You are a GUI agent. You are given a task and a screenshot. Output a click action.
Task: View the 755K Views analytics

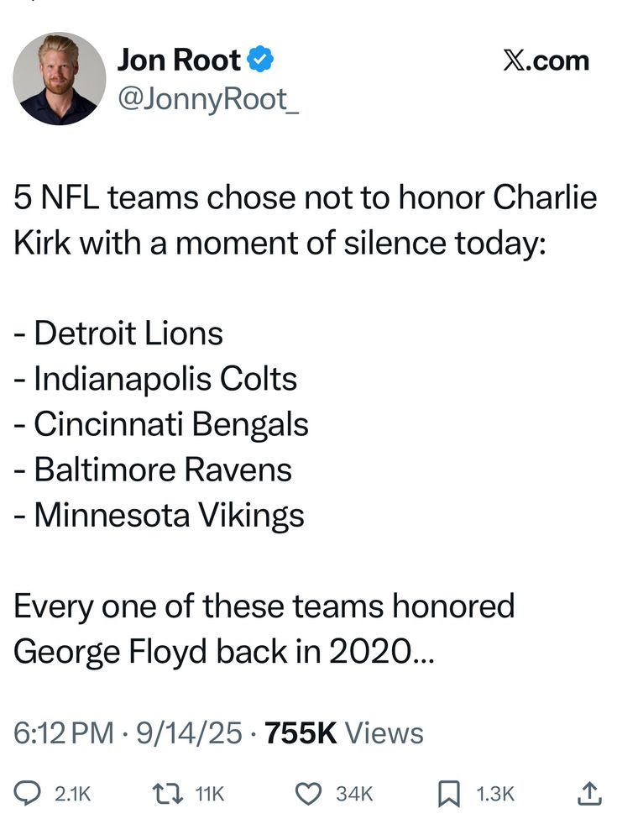point(344,732)
